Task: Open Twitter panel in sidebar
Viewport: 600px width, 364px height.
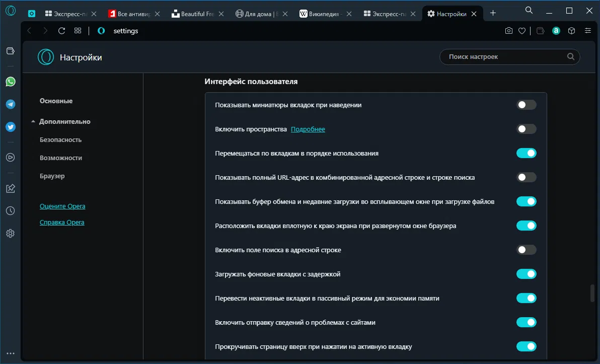Action: 11,127
